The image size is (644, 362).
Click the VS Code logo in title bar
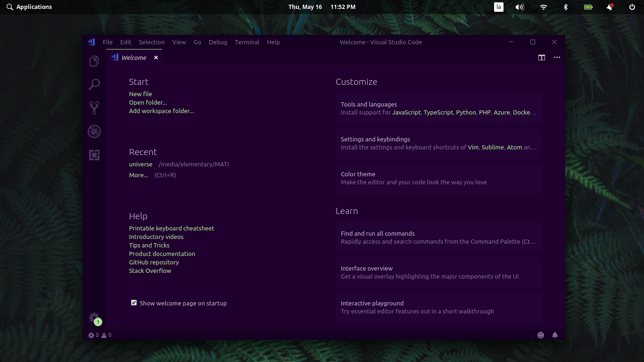[91, 42]
